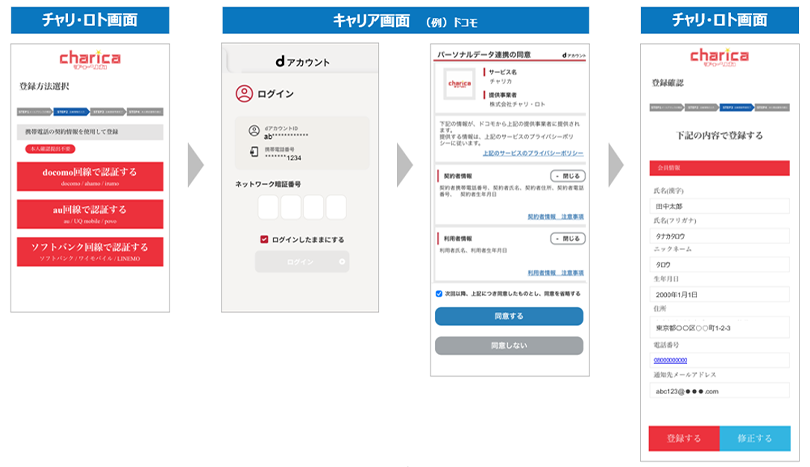Screen dimensions: 810x467
Task: Click the charica service thumbnail in consent page
Action: (459, 84)
